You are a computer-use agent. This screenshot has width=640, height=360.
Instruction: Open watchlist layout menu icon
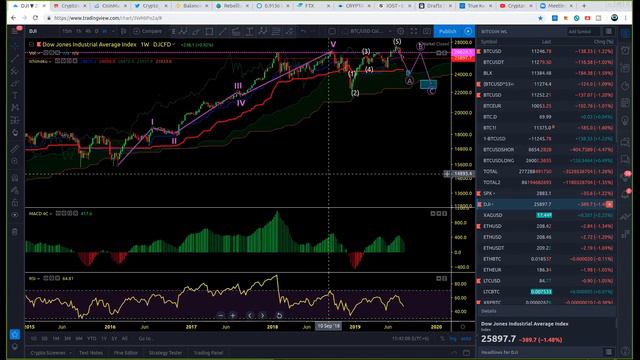(x=609, y=31)
